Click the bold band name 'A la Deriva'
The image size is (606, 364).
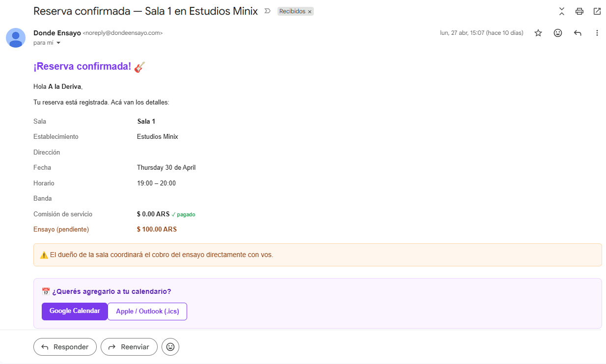click(x=64, y=86)
